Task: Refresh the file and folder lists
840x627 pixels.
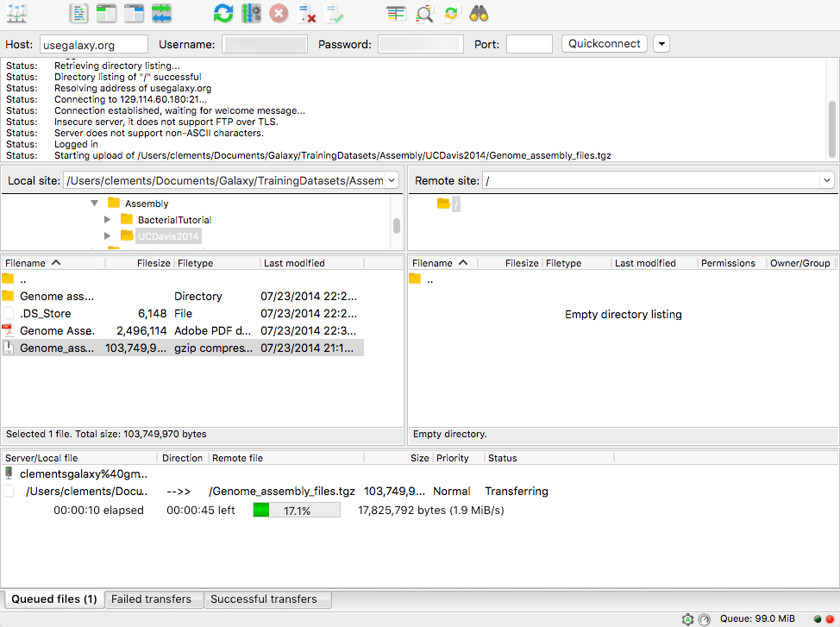Action: coord(223,14)
